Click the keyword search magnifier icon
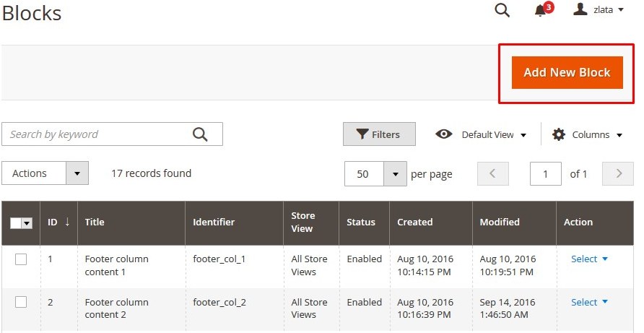644x333 pixels. tap(200, 134)
